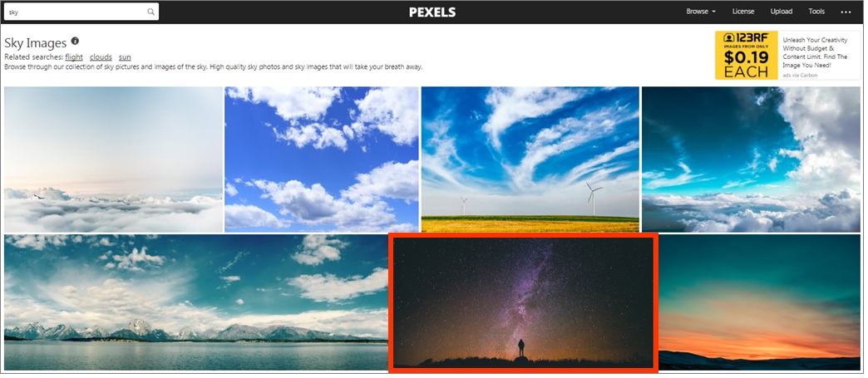This screenshot has width=868, height=378.
Task: Open the info icon beside Sky Images
Action: click(75, 41)
